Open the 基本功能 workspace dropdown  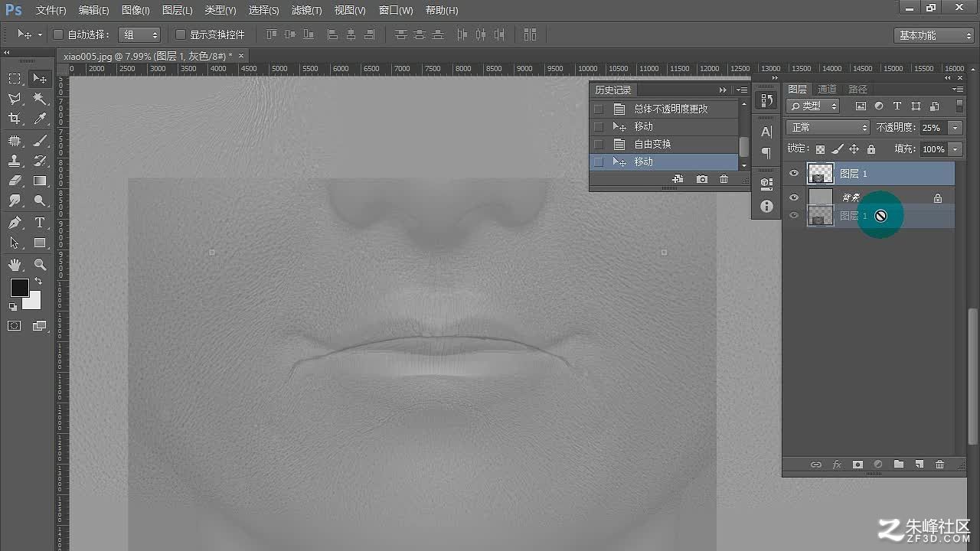(x=933, y=35)
